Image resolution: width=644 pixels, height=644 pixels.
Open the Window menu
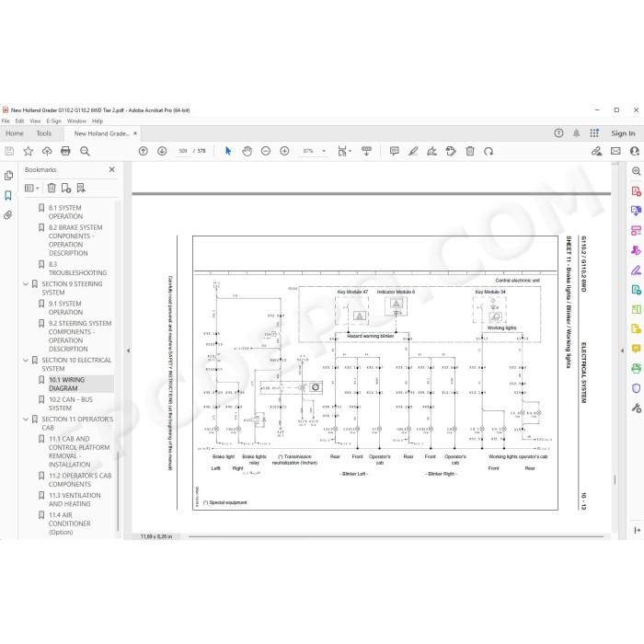(x=76, y=121)
